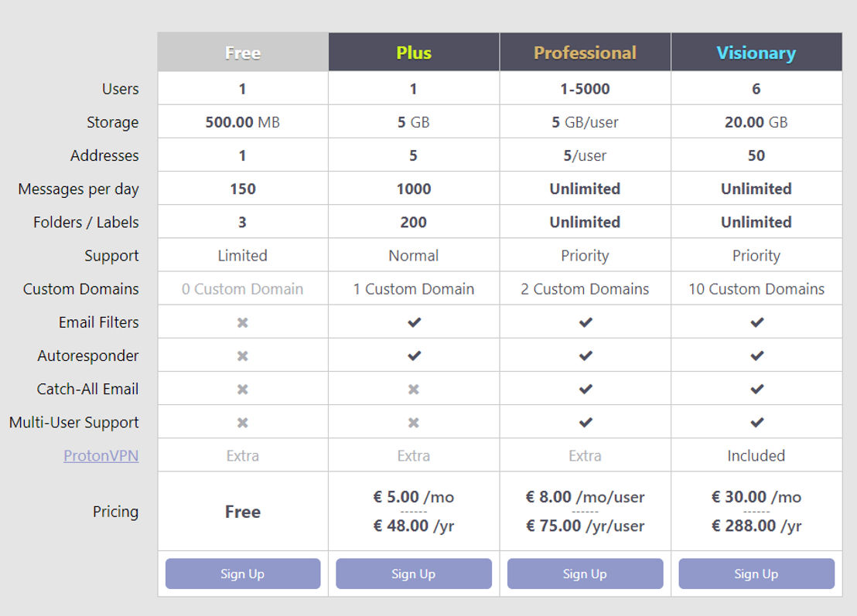Click the 'Custom Domains' row label
Image resolution: width=857 pixels, height=616 pixels.
click(81, 288)
